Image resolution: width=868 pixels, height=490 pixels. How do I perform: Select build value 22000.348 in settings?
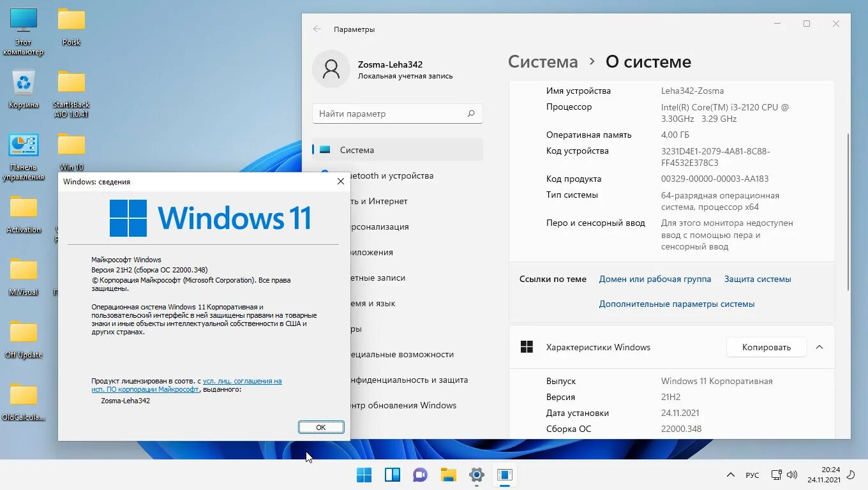[x=681, y=429]
